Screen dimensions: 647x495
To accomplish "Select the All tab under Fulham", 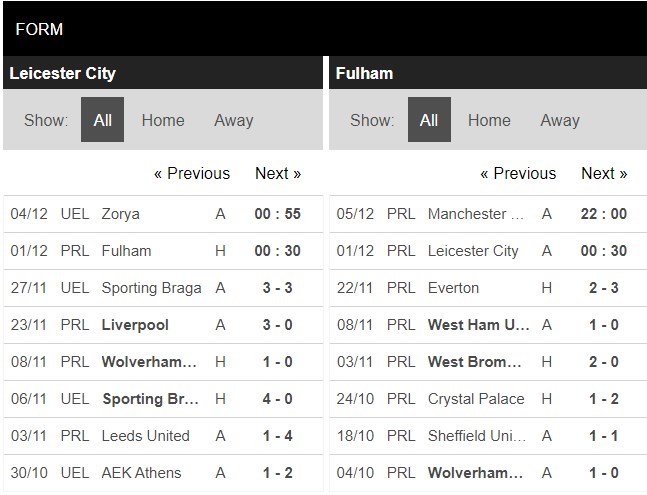I will [428, 120].
